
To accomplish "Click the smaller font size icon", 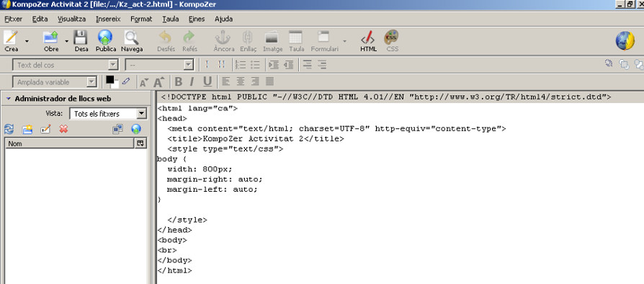I will click(144, 82).
